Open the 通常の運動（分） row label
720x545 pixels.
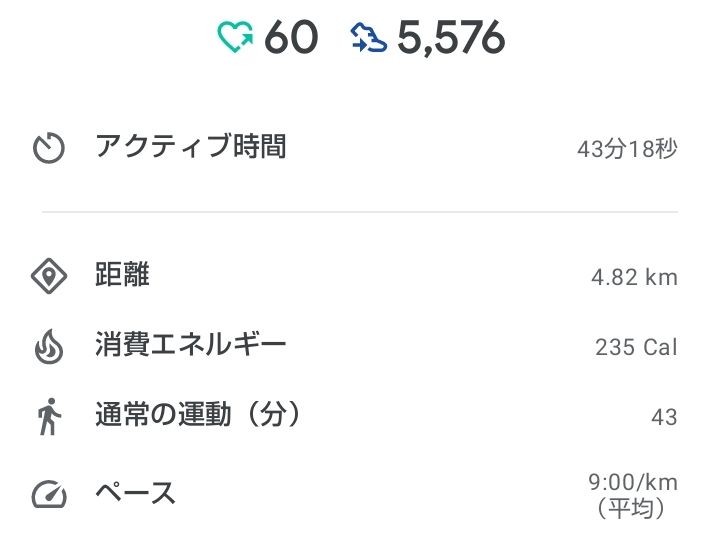click(197, 414)
